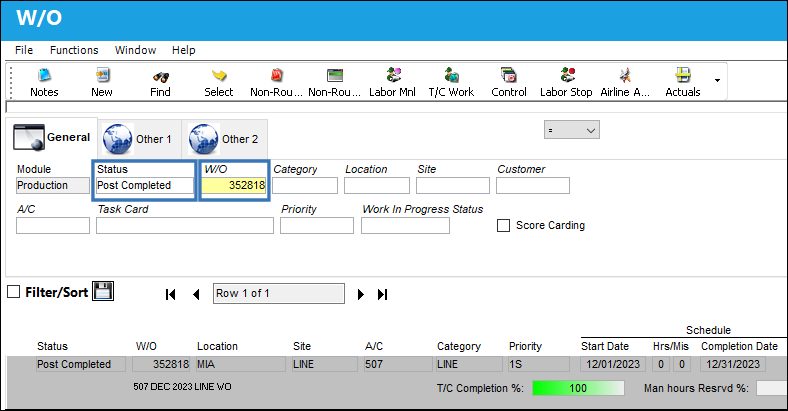The height and width of the screenshot is (411, 788).
Task: Switch to the General tab
Action: point(52,137)
